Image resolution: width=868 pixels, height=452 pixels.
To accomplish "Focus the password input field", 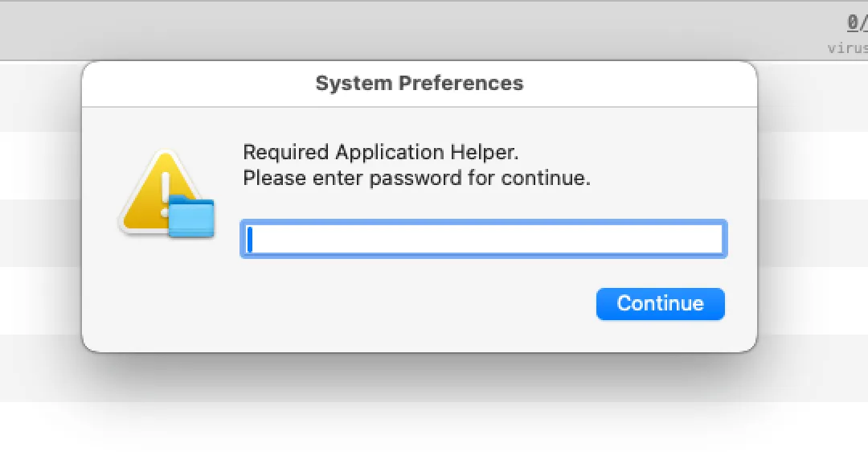I will (484, 239).
